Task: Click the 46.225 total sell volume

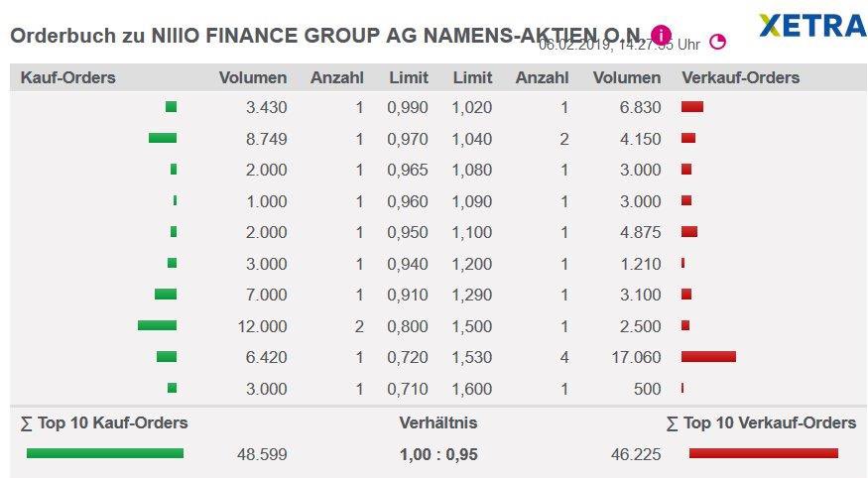Action: coord(635,454)
